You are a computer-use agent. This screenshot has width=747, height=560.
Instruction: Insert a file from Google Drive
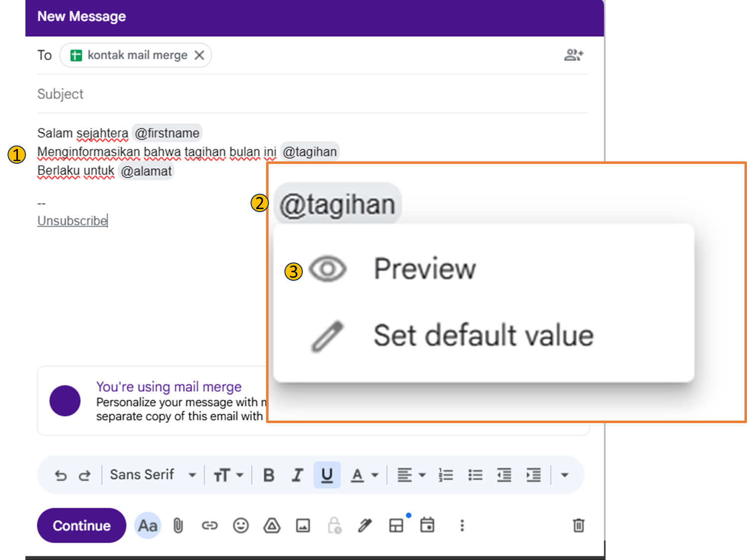tap(272, 526)
